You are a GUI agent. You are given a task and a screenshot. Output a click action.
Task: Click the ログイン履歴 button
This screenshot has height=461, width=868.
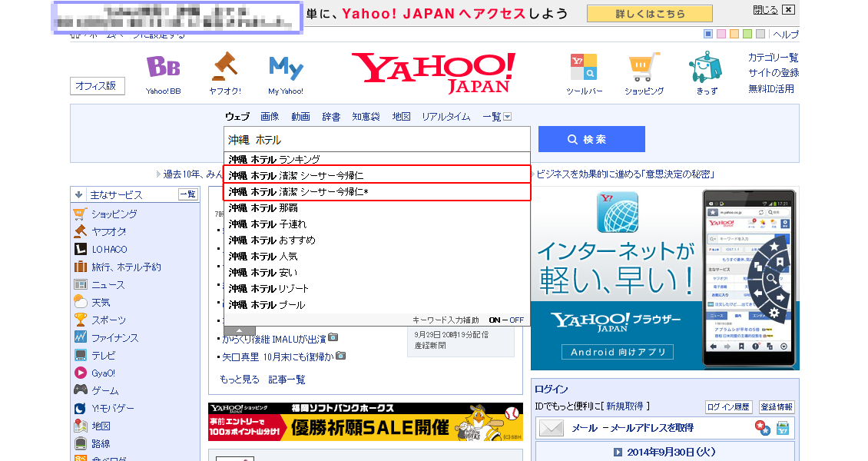coord(728,406)
